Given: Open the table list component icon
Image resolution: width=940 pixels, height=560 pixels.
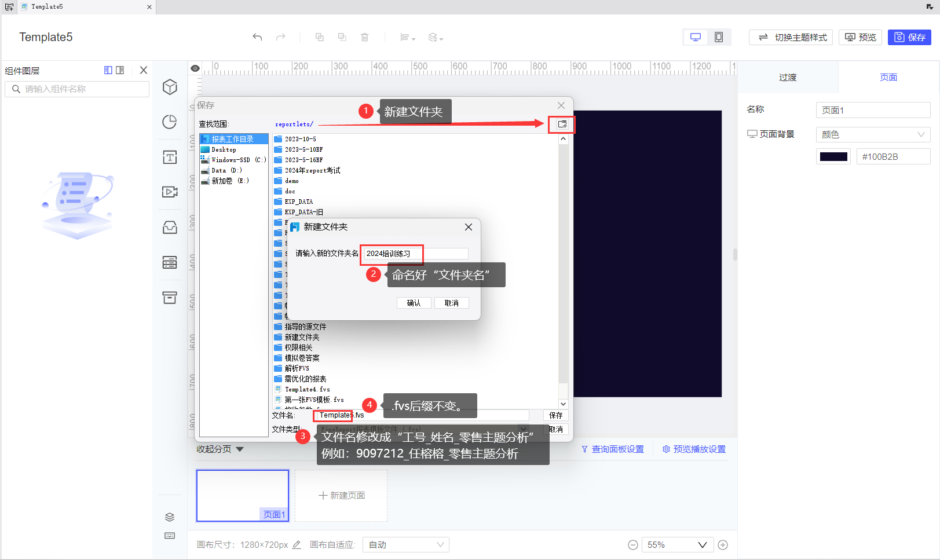Looking at the screenshot, I should [x=170, y=262].
